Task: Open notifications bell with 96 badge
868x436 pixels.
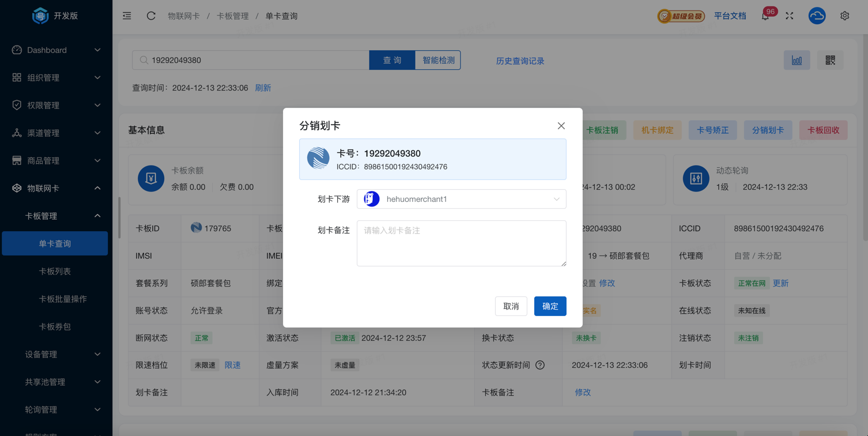Action: click(x=765, y=16)
